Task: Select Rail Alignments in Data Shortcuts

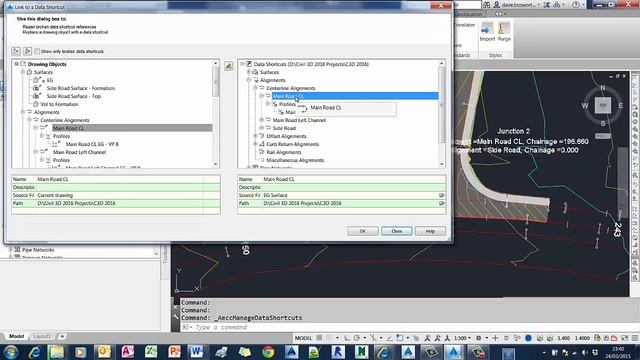Action: click(x=284, y=152)
